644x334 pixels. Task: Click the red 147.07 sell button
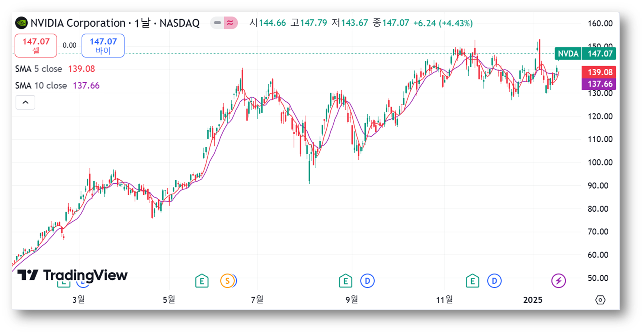click(x=36, y=45)
